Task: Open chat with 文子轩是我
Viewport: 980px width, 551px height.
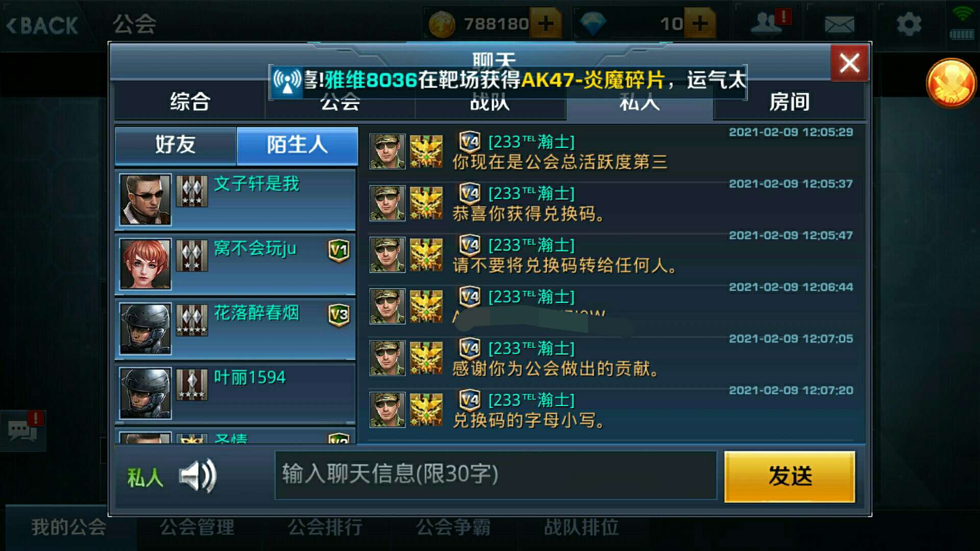Action: (x=235, y=199)
